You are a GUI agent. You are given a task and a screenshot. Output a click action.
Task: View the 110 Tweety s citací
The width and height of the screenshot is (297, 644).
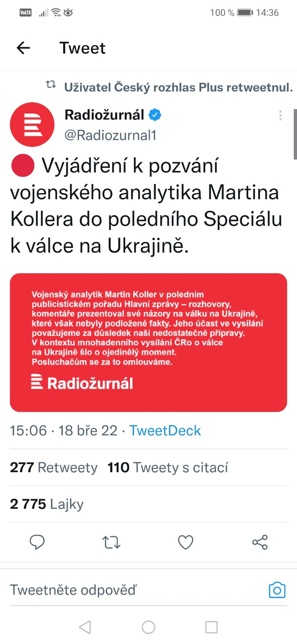coord(167,467)
